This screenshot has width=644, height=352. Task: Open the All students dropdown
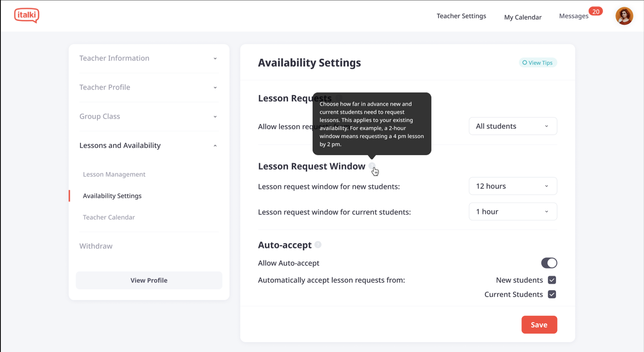click(513, 126)
